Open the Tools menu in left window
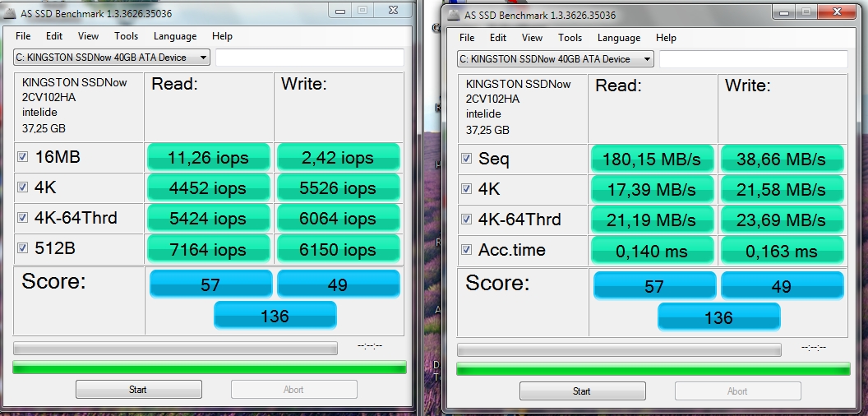 pyautogui.click(x=127, y=36)
